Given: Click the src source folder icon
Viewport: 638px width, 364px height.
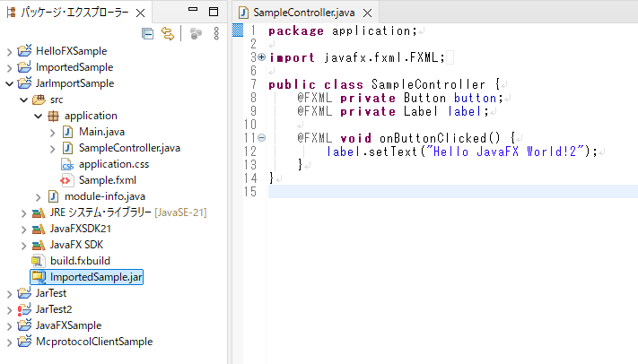Looking at the screenshot, I should click(x=39, y=100).
